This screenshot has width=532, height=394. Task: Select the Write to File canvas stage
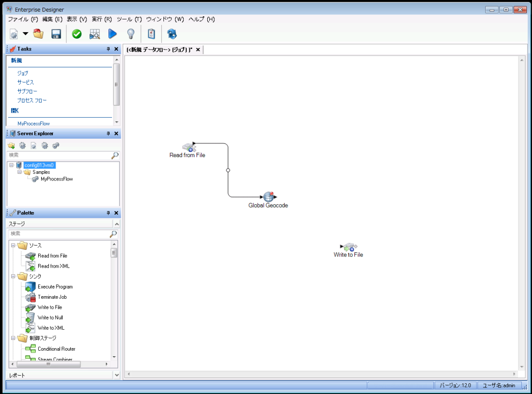point(349,247)
